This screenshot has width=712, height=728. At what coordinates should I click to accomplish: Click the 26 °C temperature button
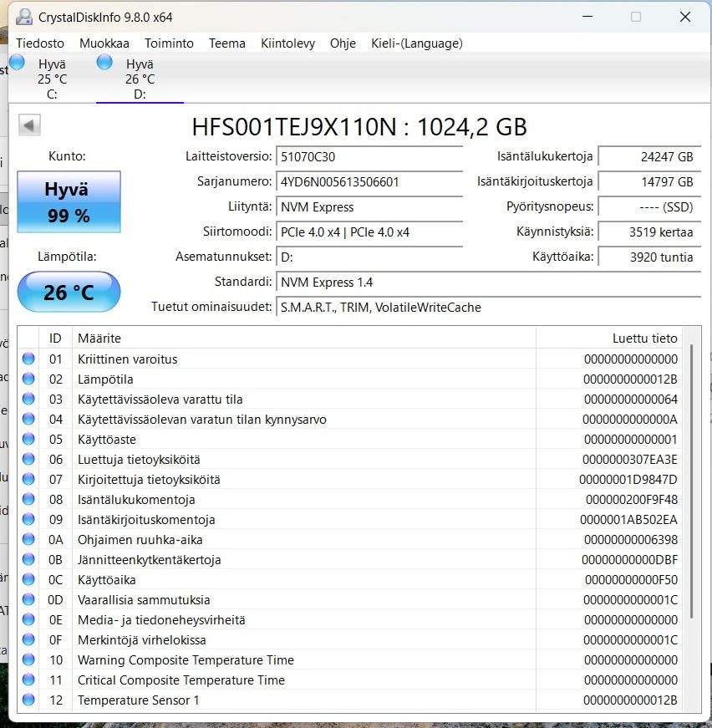click(69, 292)
